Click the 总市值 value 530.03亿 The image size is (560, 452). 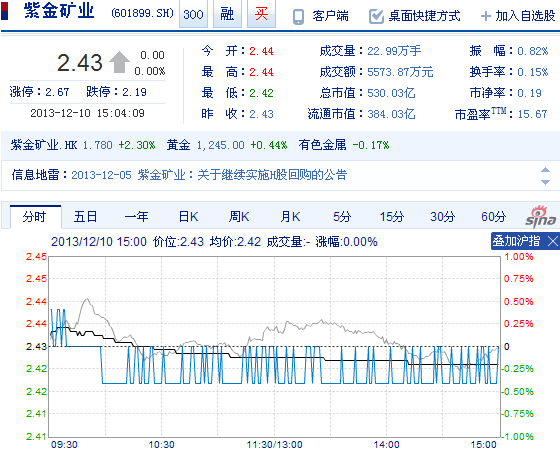coord(391,93)
